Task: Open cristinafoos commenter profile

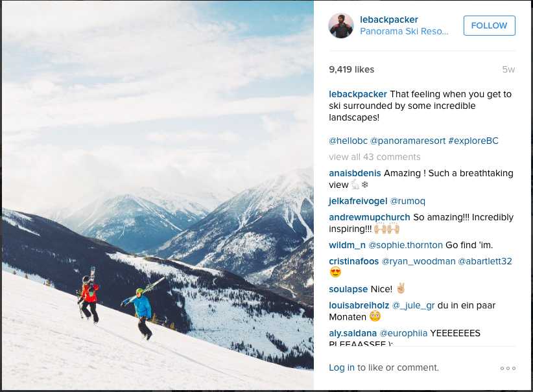Action: [353, 261]
